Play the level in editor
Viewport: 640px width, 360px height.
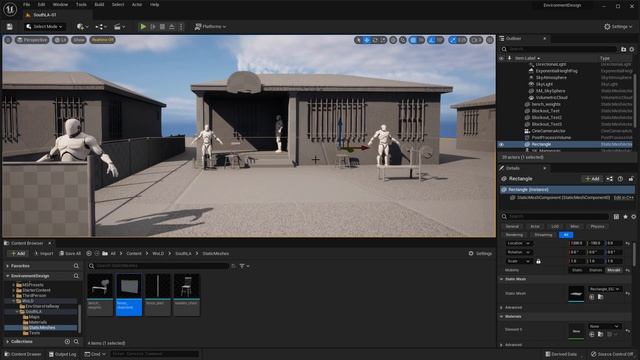tap(143, 27)
